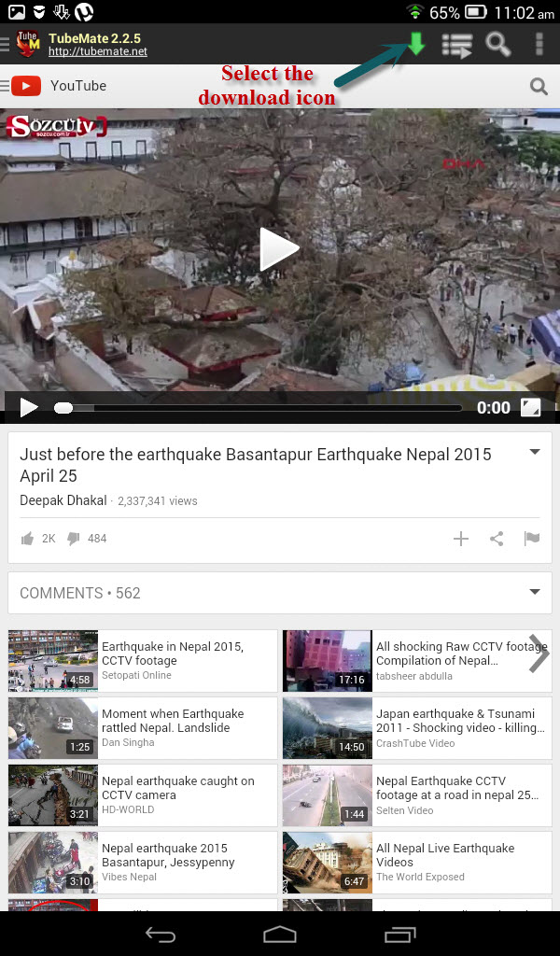This screenshot has height=956, width=560.
Task: Click the video progress slider handle
Action: click(x=63, y=408)
